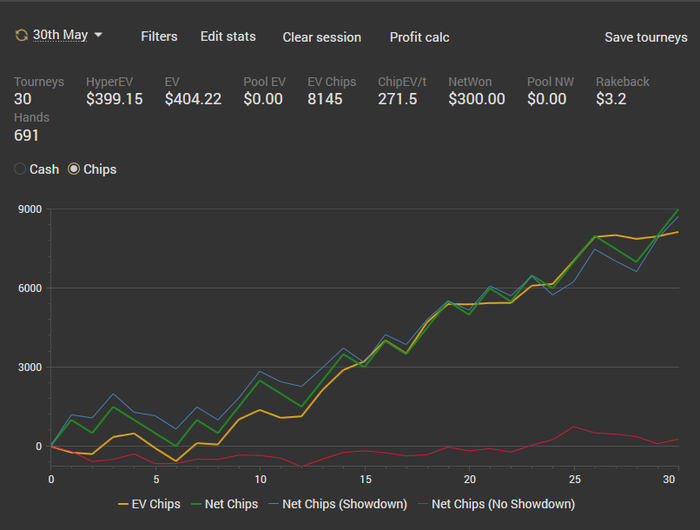This screenshot has width=700, height=530.
Task: Click the ChipEV/t value 271.5
Action: (397, 99)
